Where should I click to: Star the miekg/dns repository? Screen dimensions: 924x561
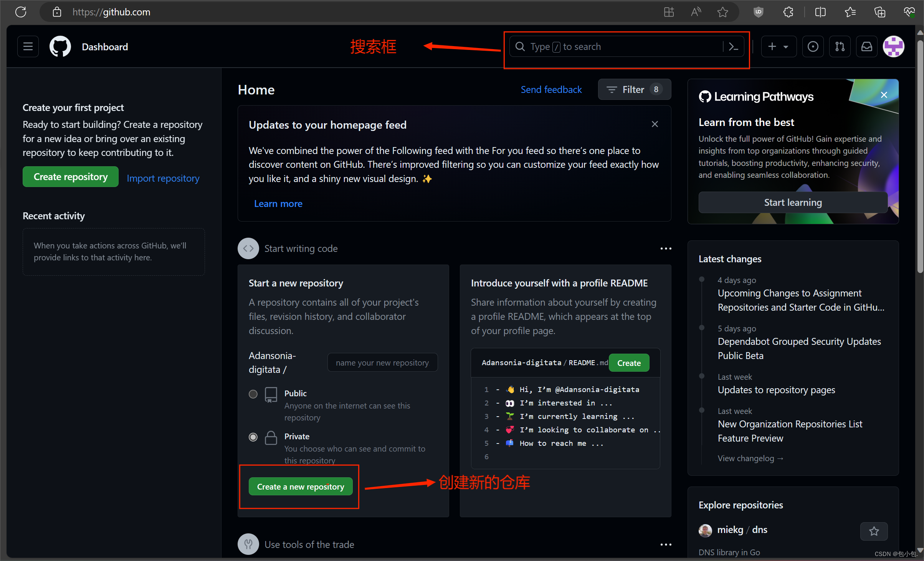click(x=874, y=531)
